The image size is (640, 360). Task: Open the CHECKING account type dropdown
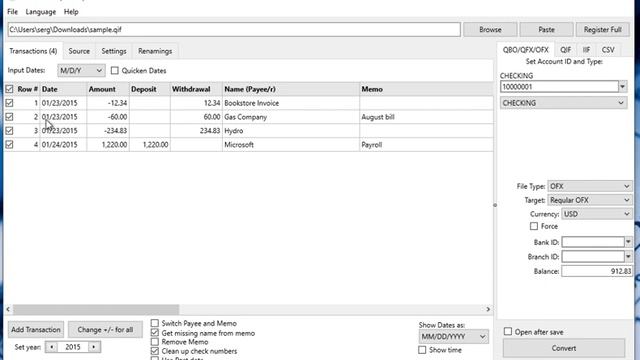[x=563, y=103]
